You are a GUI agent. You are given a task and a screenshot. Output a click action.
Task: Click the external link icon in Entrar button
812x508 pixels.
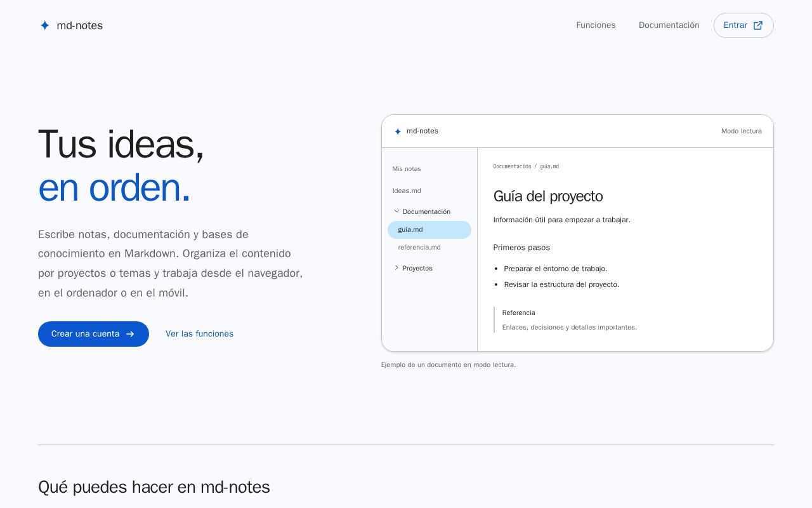(x=758, y=25)
